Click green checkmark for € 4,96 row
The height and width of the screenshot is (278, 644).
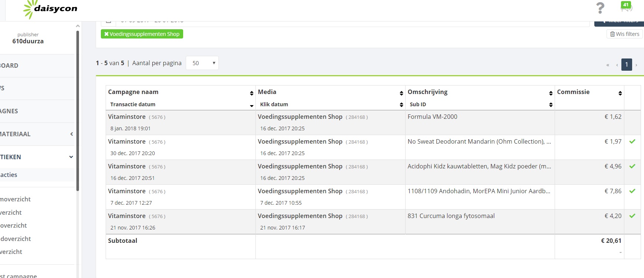point(633,166)
